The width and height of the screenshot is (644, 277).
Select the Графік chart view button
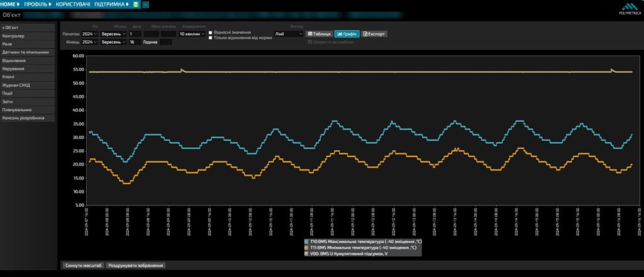point(347,34)
